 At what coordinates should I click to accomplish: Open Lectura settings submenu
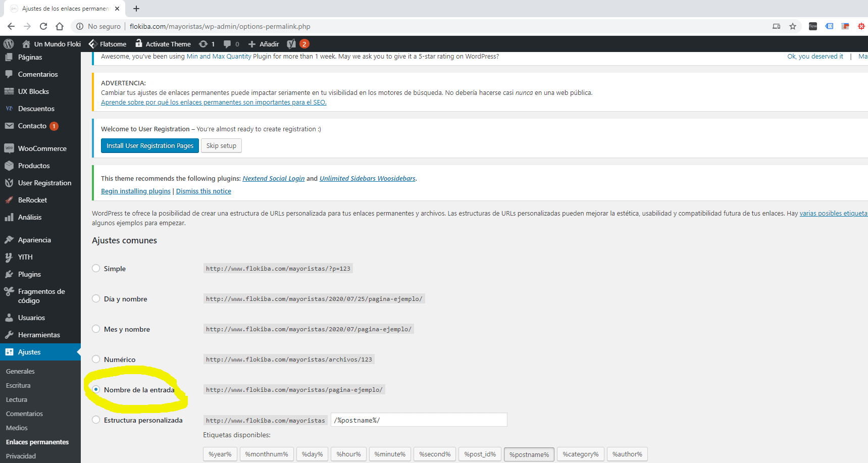(x=17, y=399)
